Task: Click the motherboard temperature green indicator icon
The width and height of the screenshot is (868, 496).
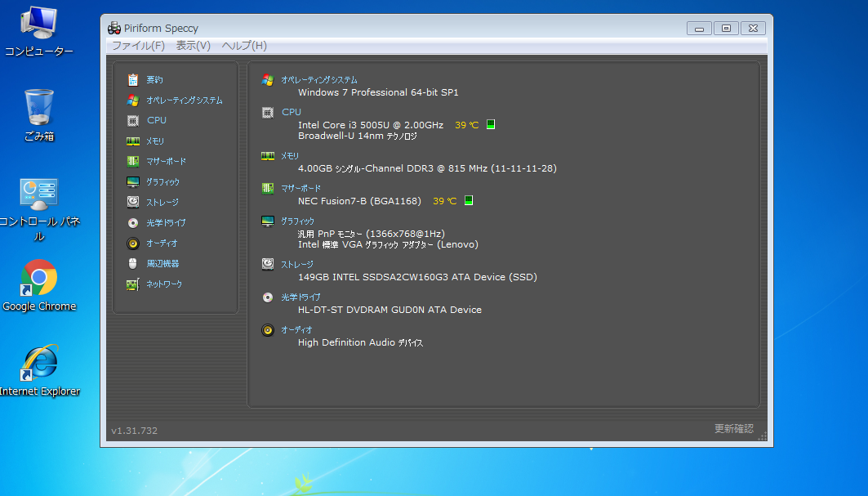Action: tap(469, 200)
